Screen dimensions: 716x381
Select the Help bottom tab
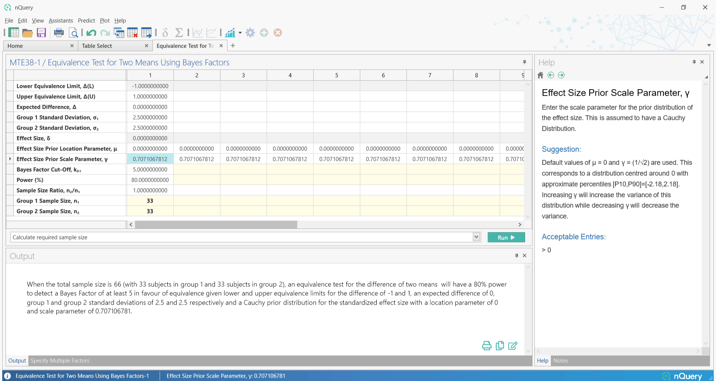[542, 360]
